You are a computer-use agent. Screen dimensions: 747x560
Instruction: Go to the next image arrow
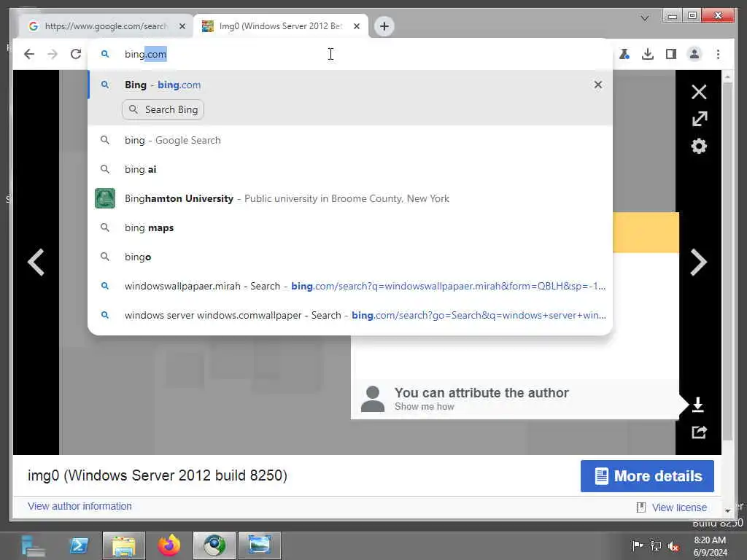(698, 262)
